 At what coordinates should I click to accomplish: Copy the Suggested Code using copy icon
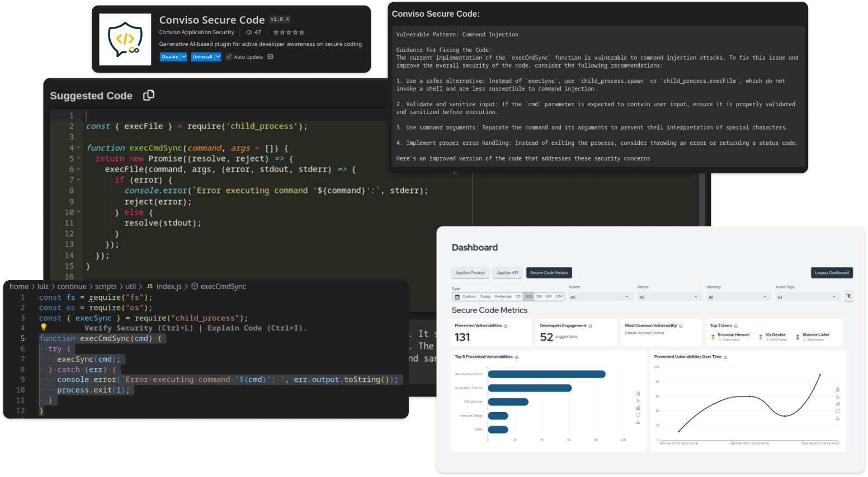[148, 95]
